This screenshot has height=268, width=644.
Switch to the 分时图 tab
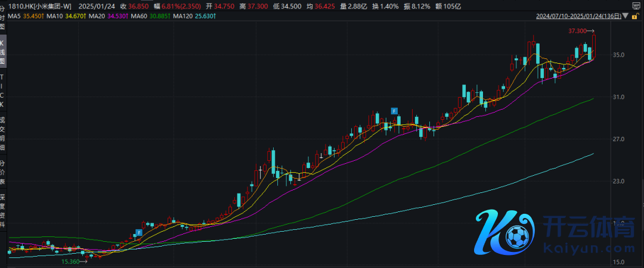(x=3, y=20)
